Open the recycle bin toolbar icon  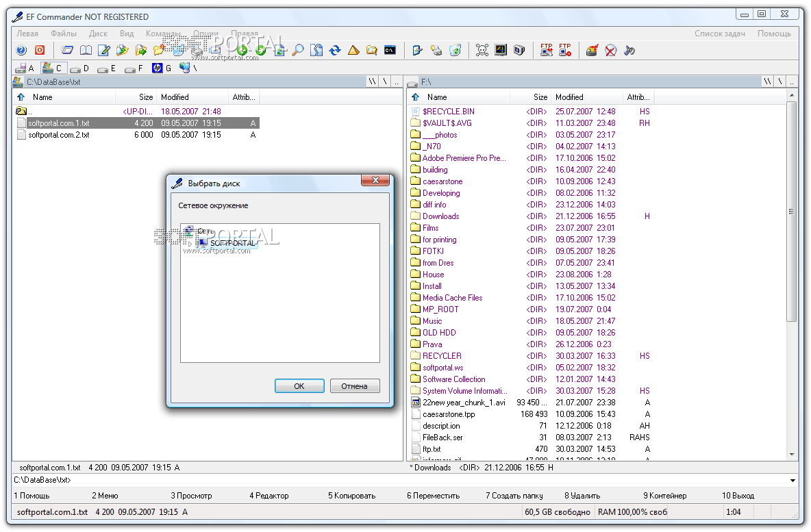click(455, 50)
